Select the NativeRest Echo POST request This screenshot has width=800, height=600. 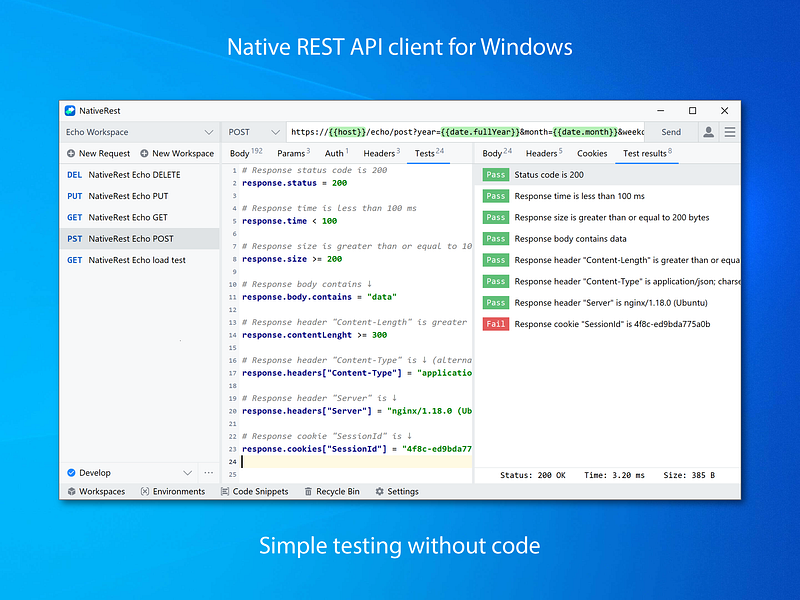140,239
